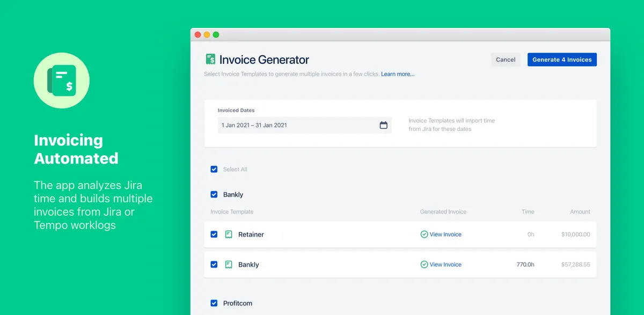Maximize the window with the green button
644x315 pixels.
216,35
